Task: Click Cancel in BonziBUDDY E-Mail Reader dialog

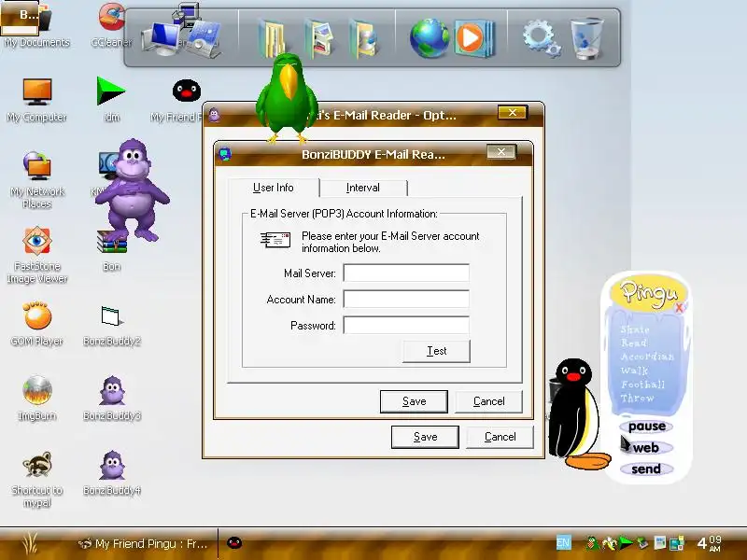Action: click(488, 401)
